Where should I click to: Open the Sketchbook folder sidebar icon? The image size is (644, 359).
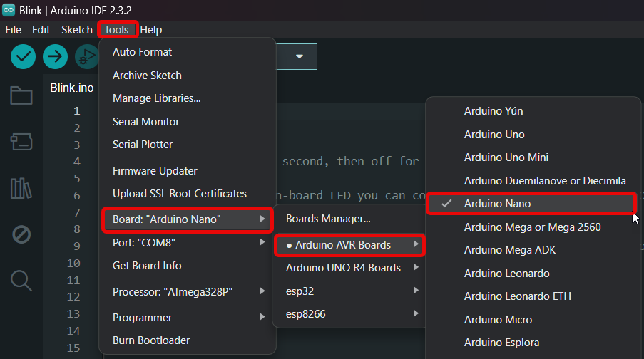pos(21,95)
